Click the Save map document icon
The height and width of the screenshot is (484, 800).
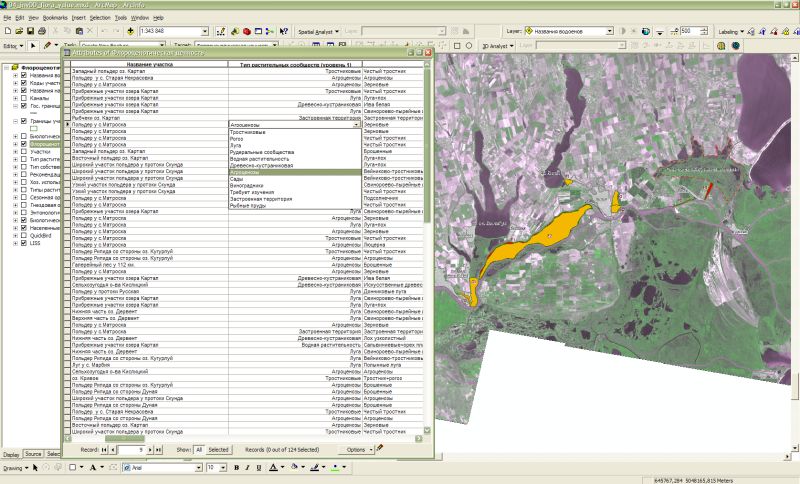tap(30, 31)
